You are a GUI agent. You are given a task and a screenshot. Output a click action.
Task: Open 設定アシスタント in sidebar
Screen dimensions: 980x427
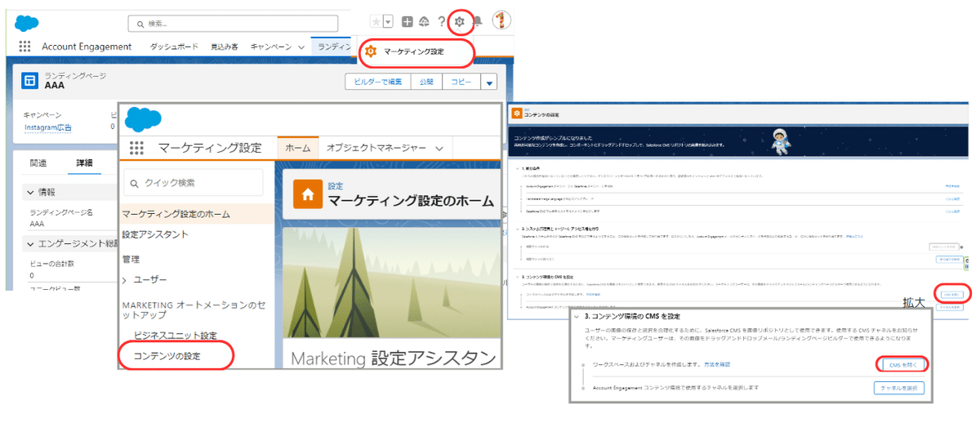(x=154, y=234)
